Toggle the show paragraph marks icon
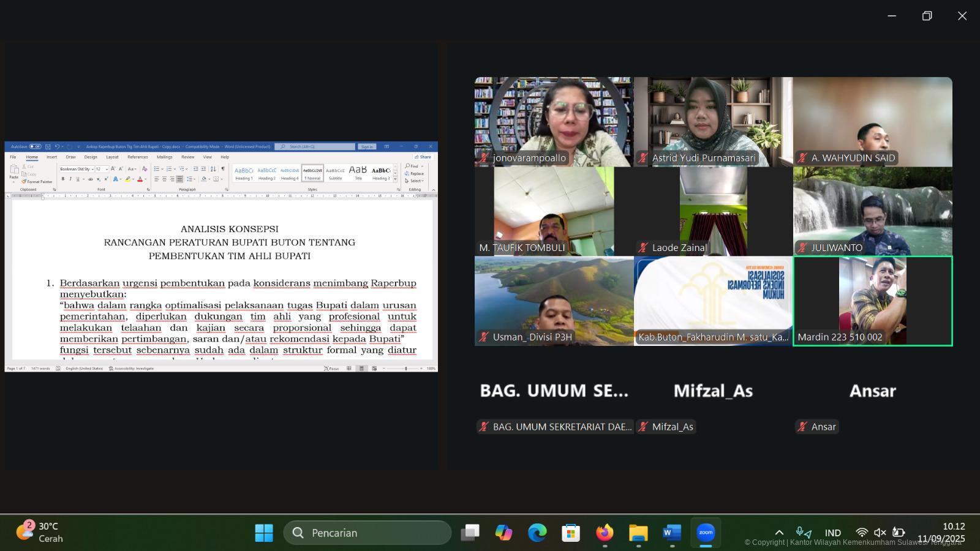Screen dimensions: 980x551 click(x=222, y=169)
